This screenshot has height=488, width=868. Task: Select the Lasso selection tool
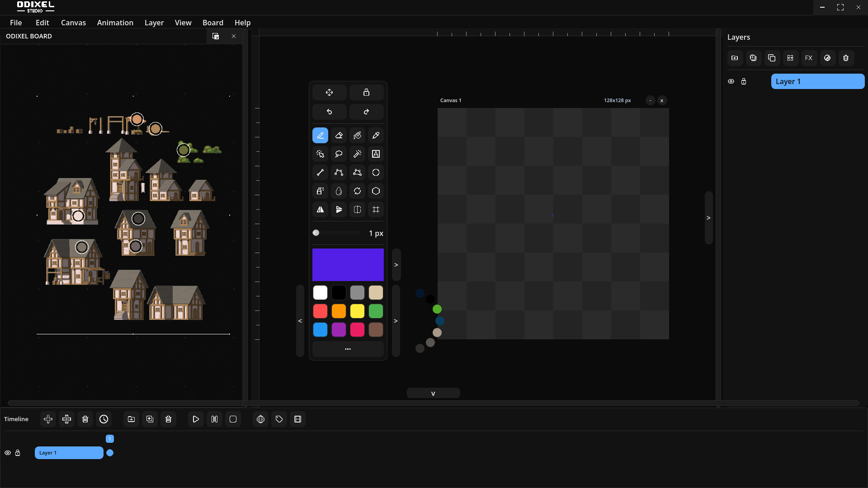339,154
